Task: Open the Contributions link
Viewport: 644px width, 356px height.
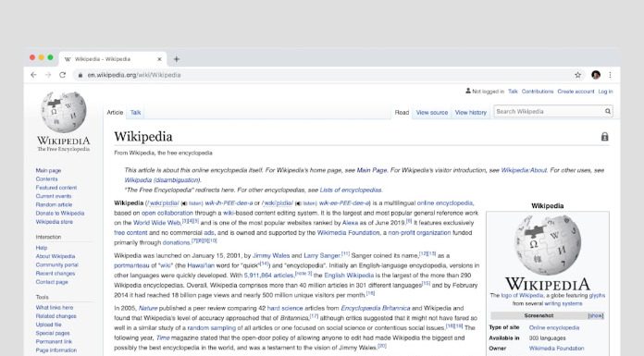Action: (538, 92)
